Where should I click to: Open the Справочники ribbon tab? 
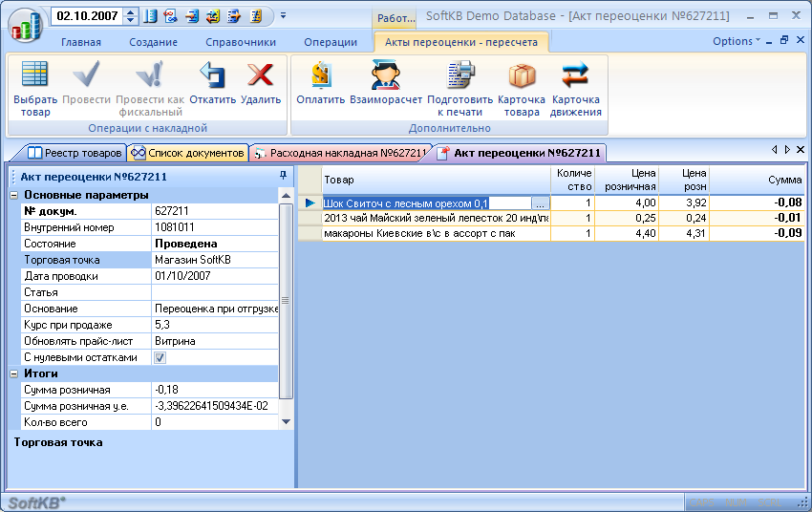[241, 42]
